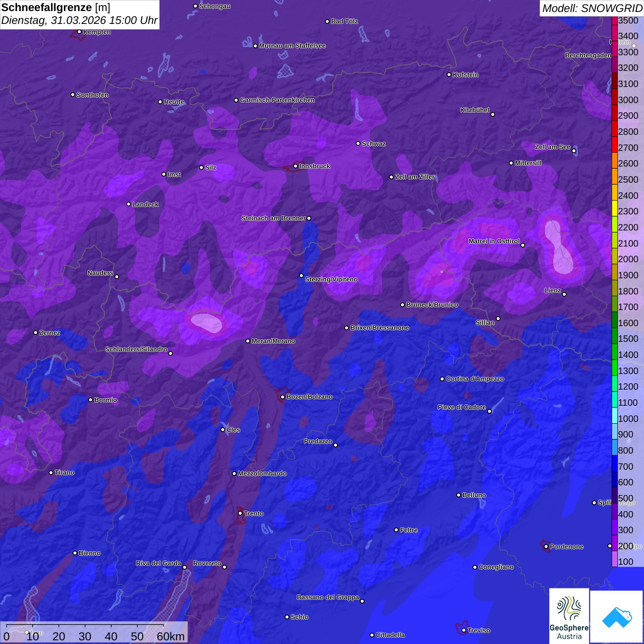Viewport: 644px width, 644px height.
Task: Click the Murnau am Staffelsee label
Action: click(292, 46)
